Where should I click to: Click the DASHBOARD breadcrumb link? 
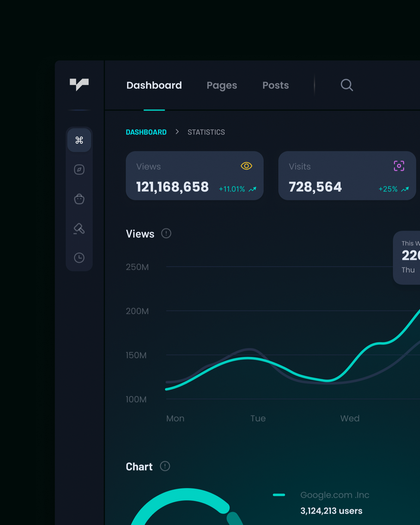(146, 132)
